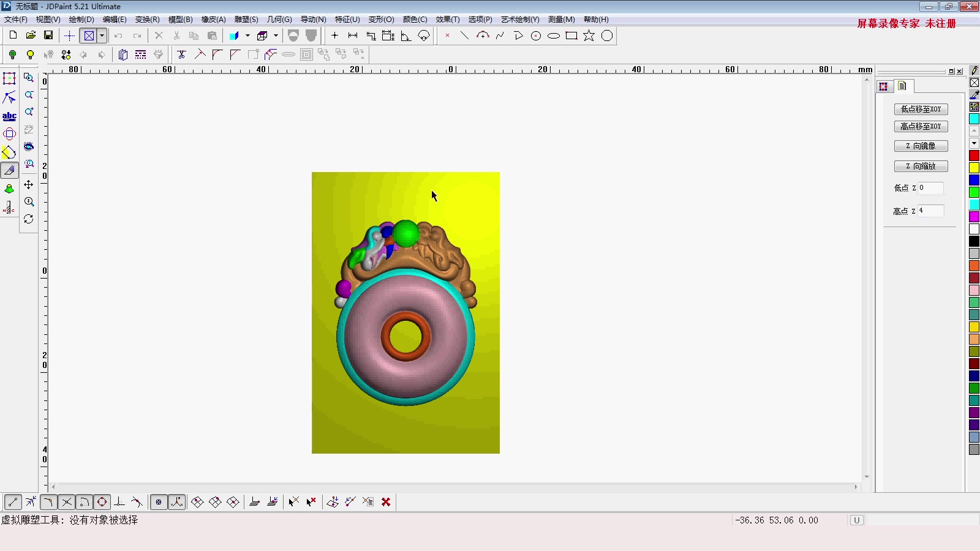Click the 低点移至XOY button
The width and height of the screenshot is (980, 551).
pyautogui.click(x=921, y=109)
